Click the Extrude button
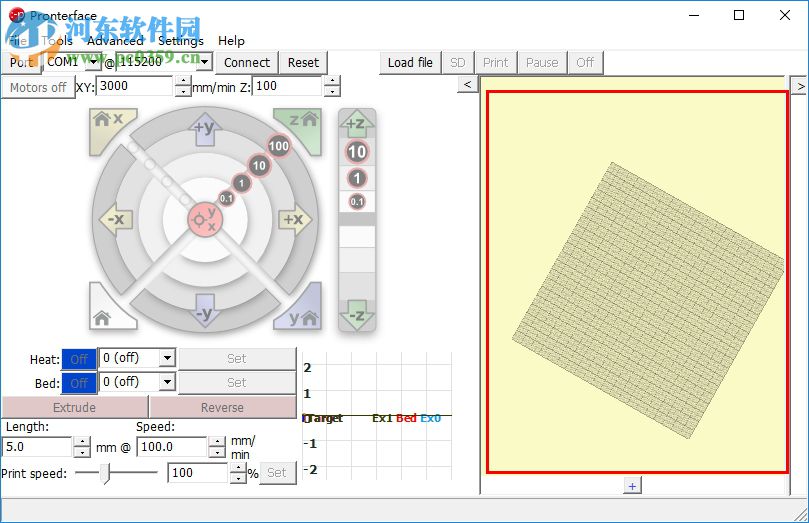 [x=75, y=407]
